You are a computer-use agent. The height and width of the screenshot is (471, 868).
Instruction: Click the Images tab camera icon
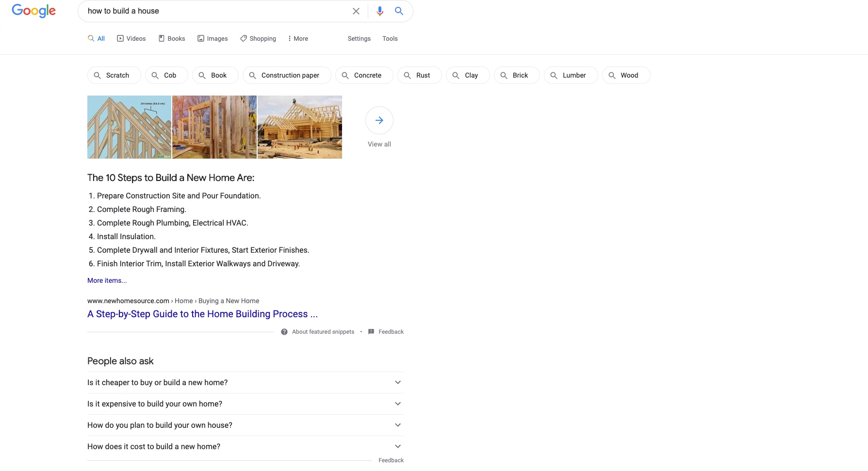[x=201, y=38]
